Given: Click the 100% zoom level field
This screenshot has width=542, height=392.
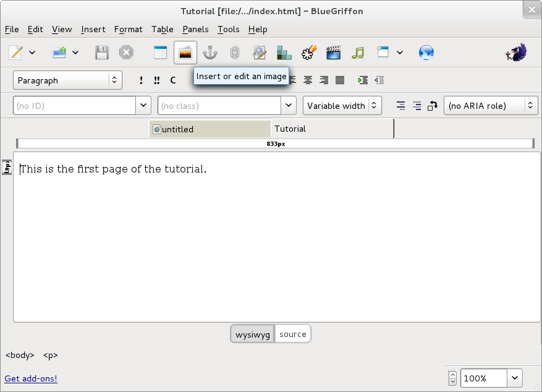Looking at the screenshot, I should tap(484, 378).
